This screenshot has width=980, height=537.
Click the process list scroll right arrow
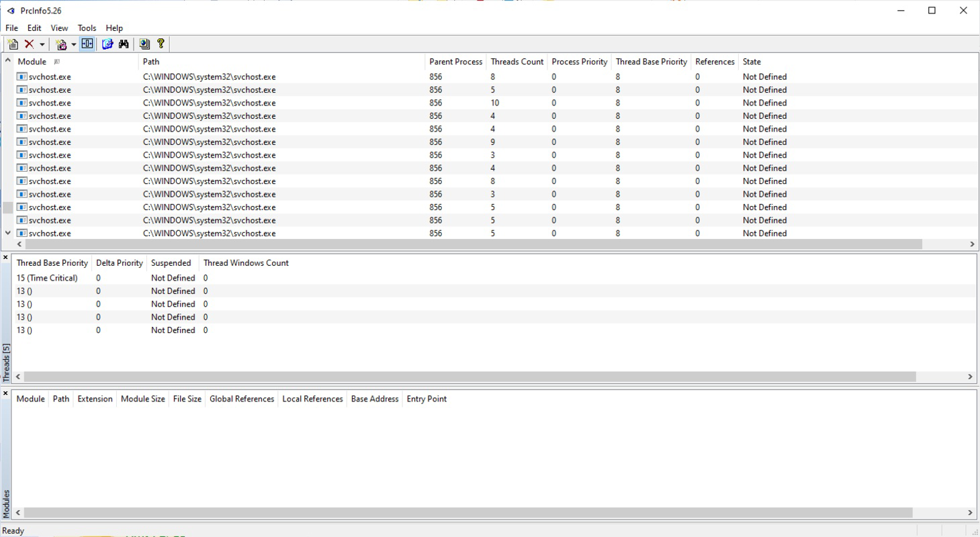(x=972, y=244)
